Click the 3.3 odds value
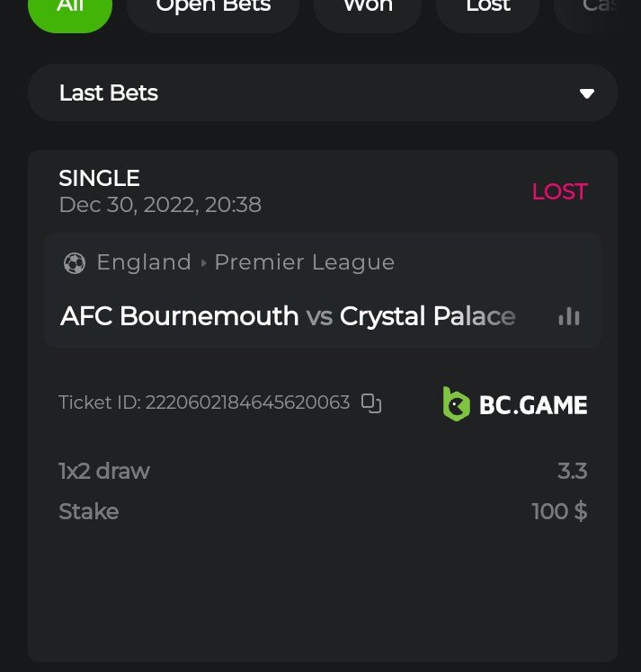Viewport: 641px width, 672px height. 572,471
